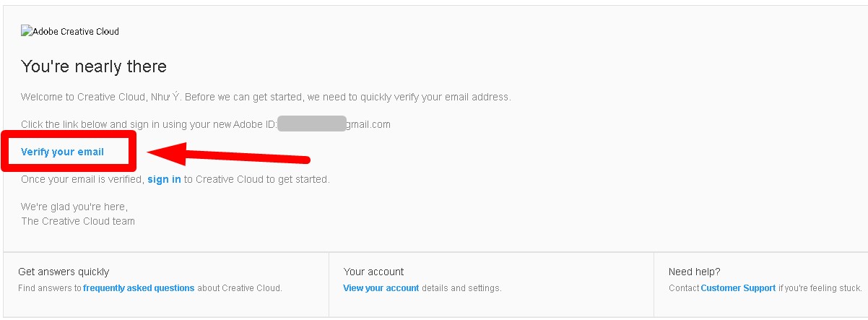
Task: Click the Welcome to Creative Cloud paragraph
Action: click(x=266, y=97)
